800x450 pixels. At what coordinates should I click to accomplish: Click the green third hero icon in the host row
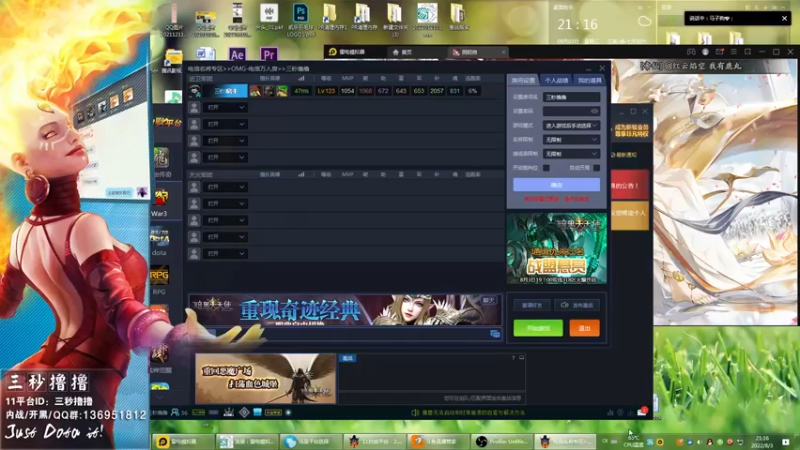[282, 91]
